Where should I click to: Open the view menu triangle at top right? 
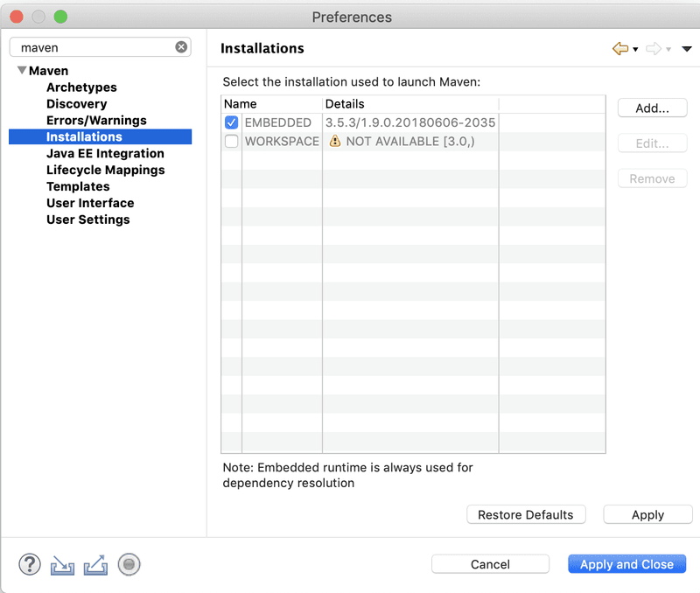click(x=688, y=50)
